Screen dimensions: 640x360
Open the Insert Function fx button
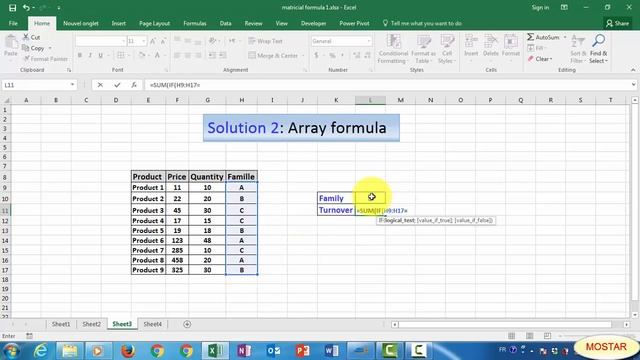pyautogui.click(x=134, y=85)
